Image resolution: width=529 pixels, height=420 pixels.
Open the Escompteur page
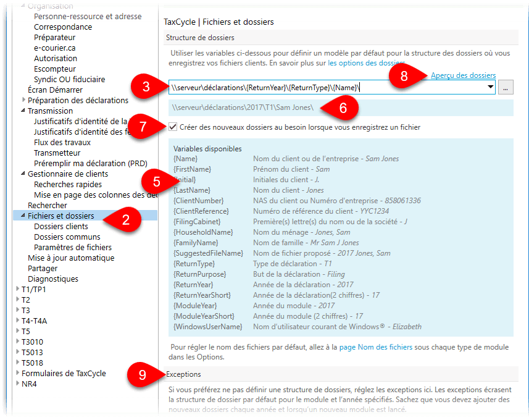pos(55,69)
